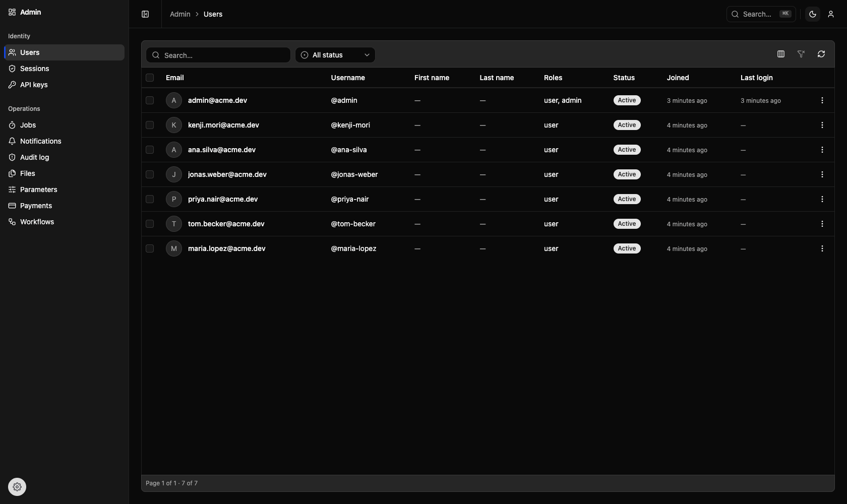This screenshot has height=504, width=847.
Task: Go to Payments in the sidebar
Action: [x=64, y=206]
